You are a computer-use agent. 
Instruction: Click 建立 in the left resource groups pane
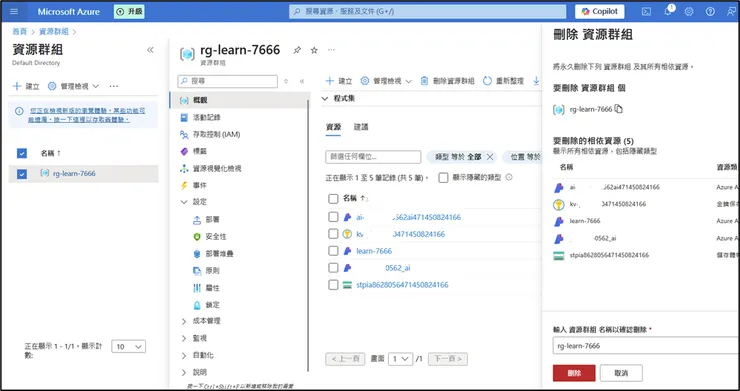(x=26, y=86)
